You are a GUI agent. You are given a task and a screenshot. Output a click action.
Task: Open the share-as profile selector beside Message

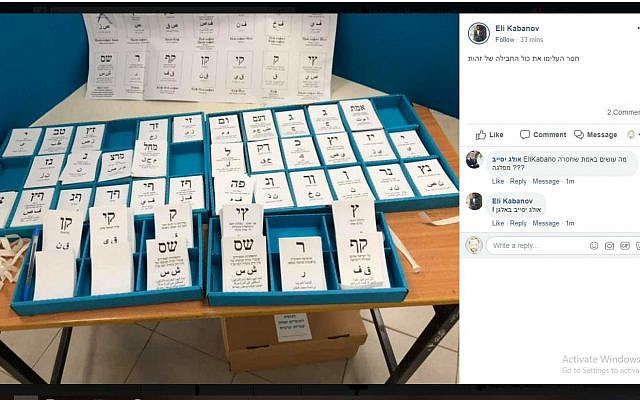click(x=634, y=135)
